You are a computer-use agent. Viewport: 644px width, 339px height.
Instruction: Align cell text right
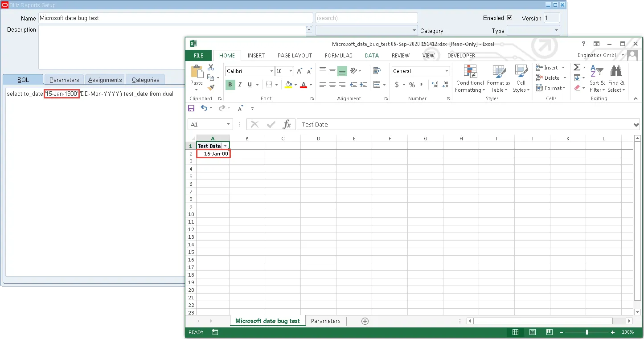coord(342,85)
